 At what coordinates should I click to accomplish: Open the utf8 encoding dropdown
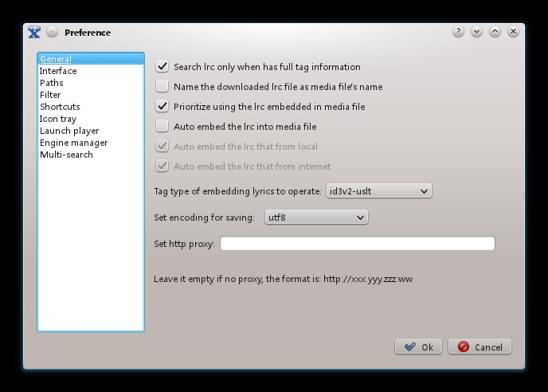pos(316,218)
